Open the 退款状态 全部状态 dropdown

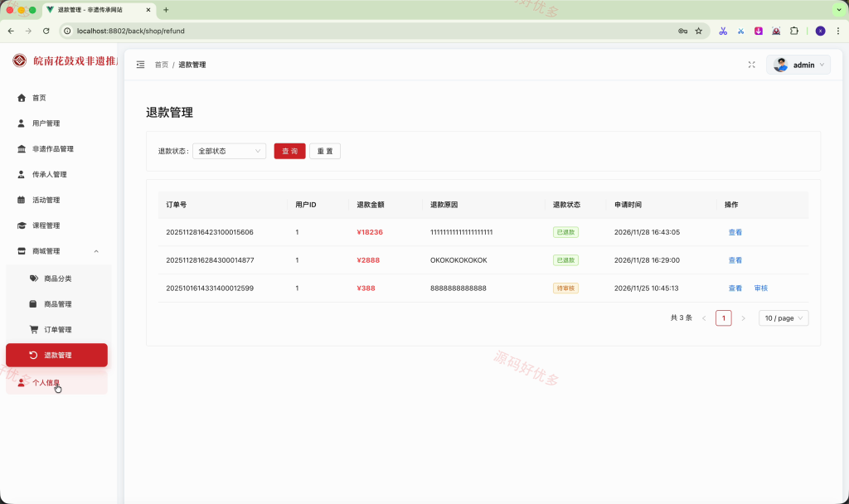229,151
